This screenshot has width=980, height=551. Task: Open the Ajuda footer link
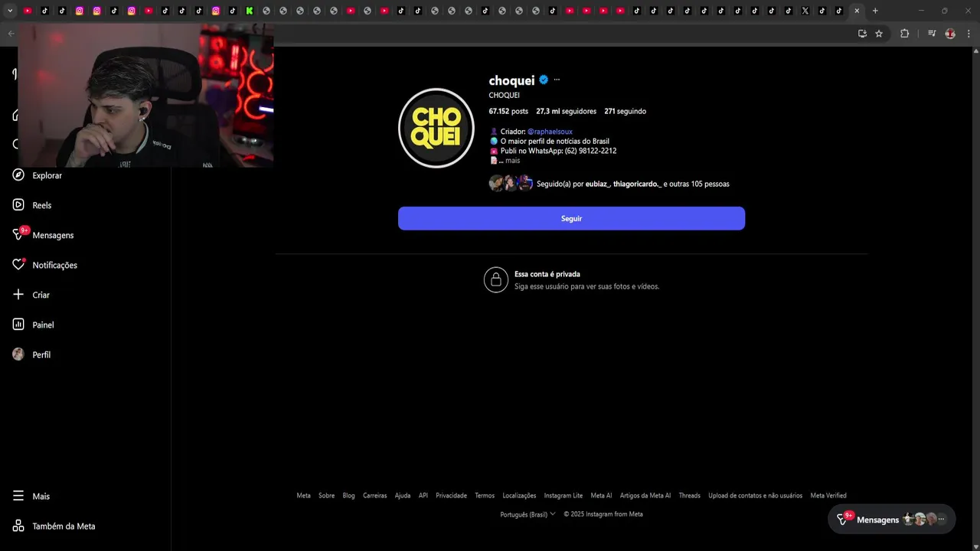pos(403,495)
